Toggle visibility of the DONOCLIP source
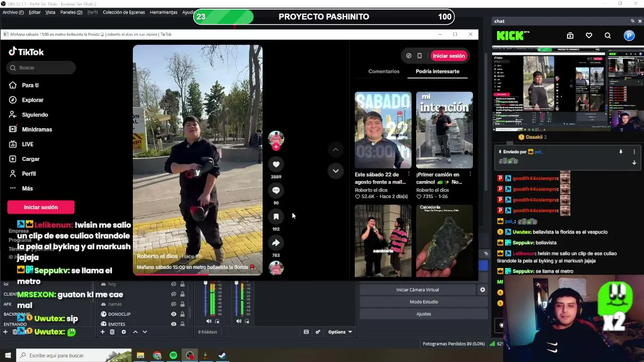644x362 pixels. click(174, 314)
